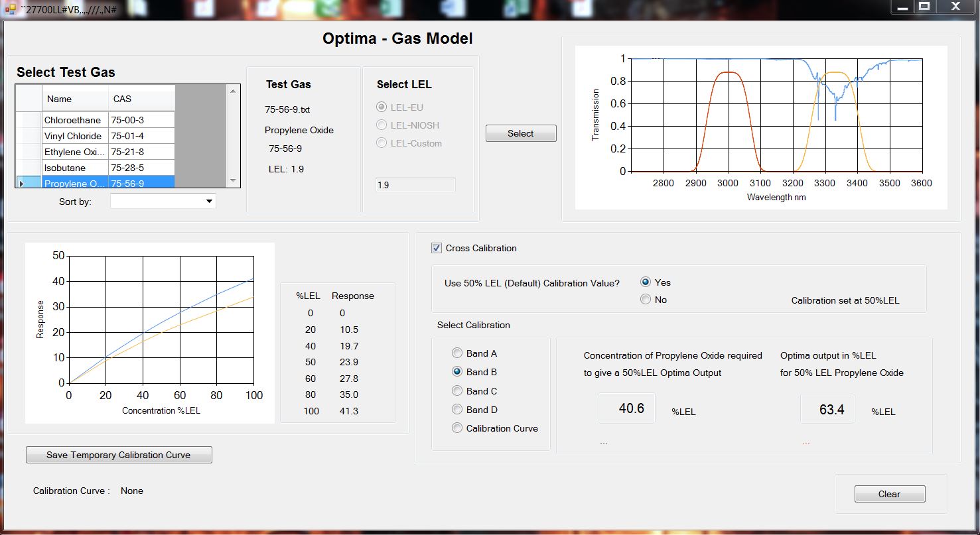Screen dimensions: 980x535
Task: Click Save Temporary Calibration Curve button
Action: coord(119,455)
